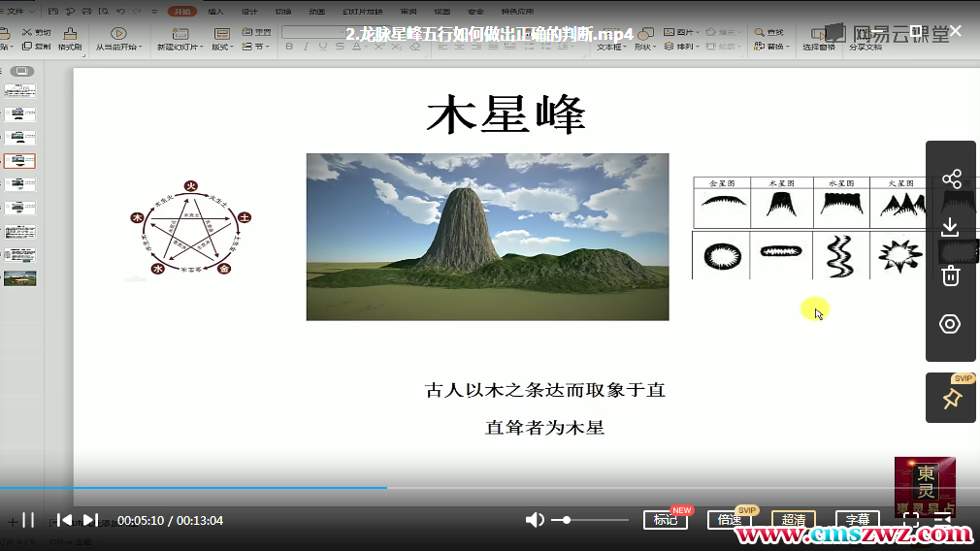Open the hexagon settings icon
The width and height of the screenshot is (980, 551).
[951, 324]
